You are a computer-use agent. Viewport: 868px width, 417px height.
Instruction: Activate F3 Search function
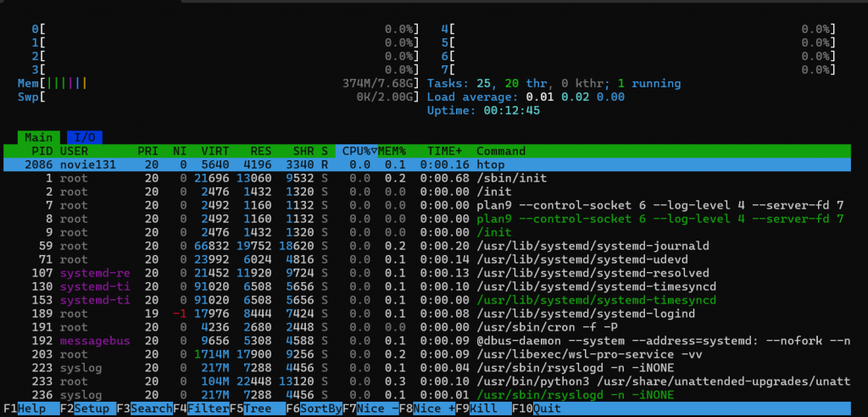(144, 409)
